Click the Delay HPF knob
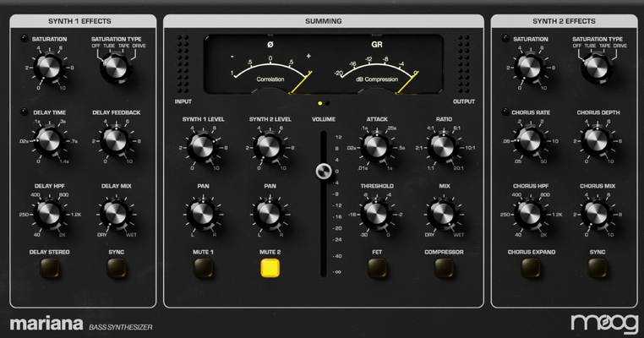Screen dimensions: 644x338 49,214
